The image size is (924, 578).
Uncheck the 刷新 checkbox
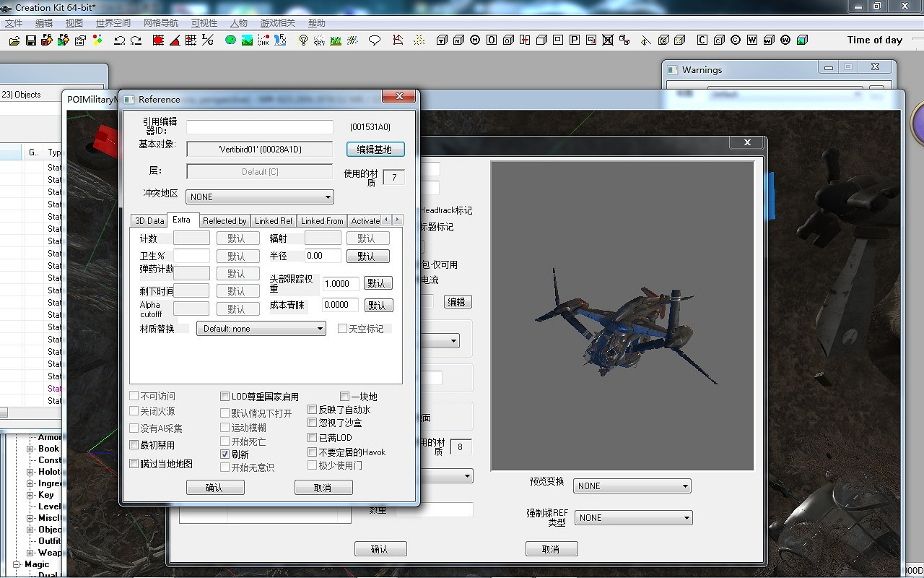tap(225, 454)
